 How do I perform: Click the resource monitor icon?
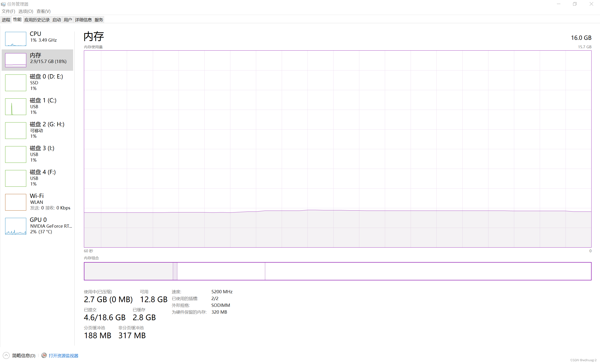pos(44,356)
